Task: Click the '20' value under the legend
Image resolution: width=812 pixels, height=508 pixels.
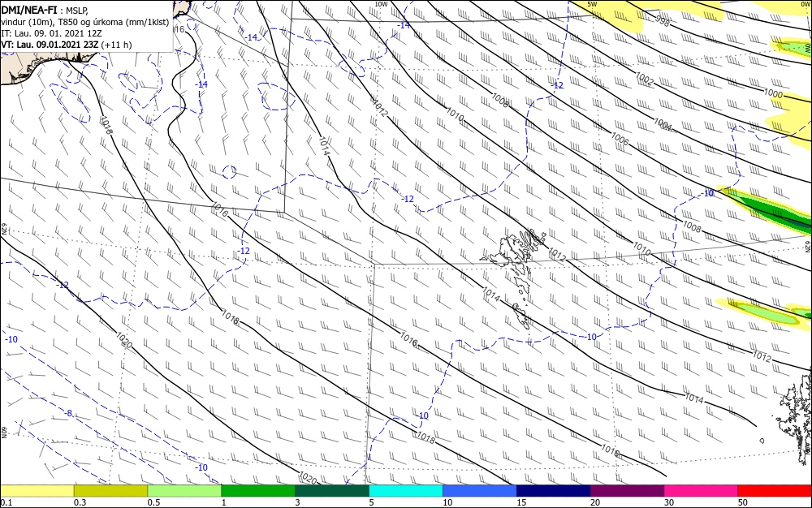Action: point(595,502)
